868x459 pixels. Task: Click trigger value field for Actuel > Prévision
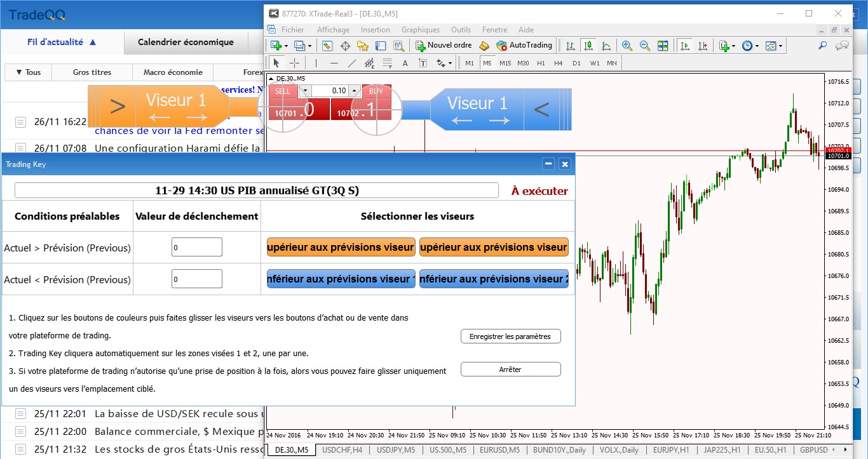point(197,248)
